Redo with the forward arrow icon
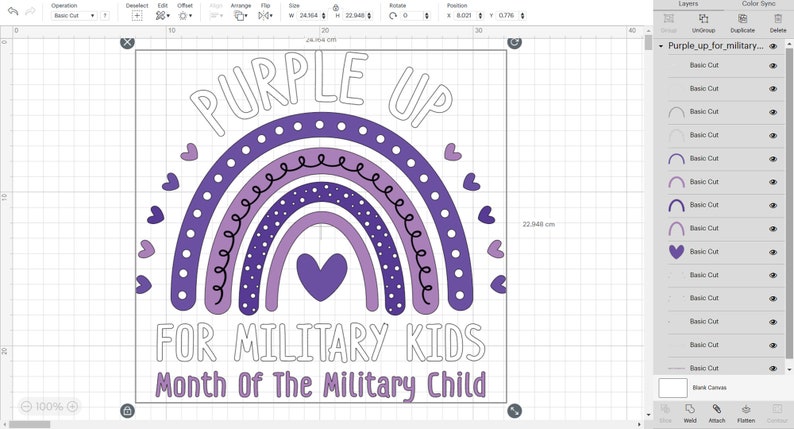 [30, 11]
